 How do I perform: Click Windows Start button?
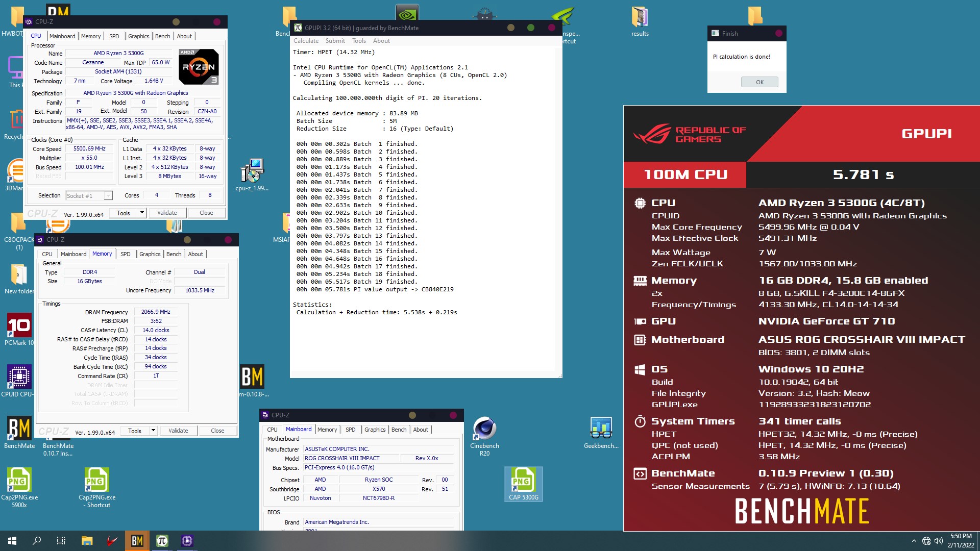pos(12,541)
